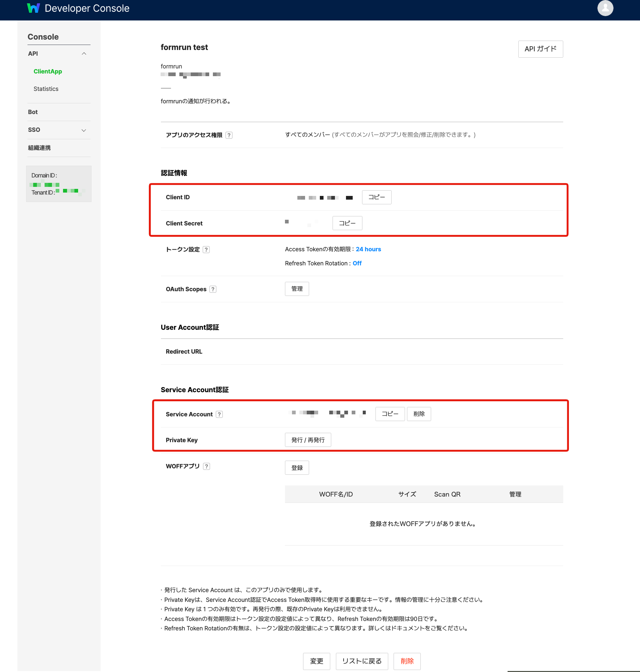Click the SSO sidebar heading
This screenshot has height=672, width=640.
34,130
